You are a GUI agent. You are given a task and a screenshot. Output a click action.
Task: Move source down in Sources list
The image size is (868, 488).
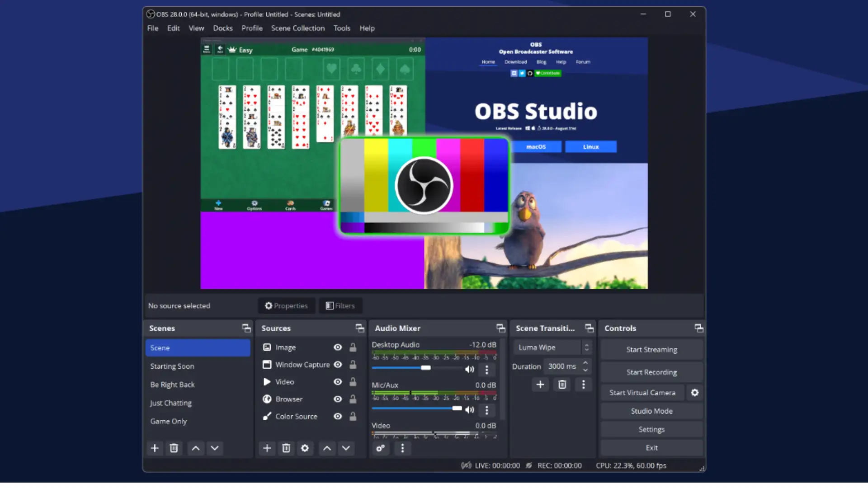[346, 448]
